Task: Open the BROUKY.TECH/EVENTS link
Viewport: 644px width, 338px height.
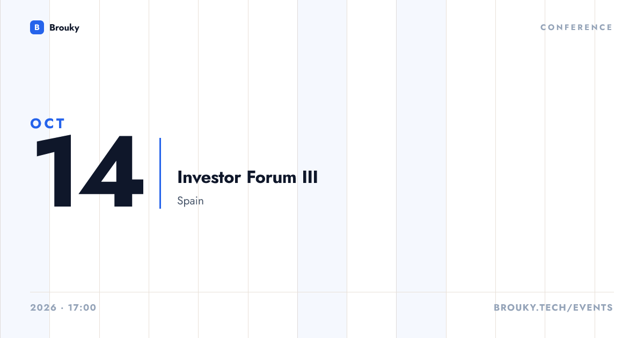Action: click(x=553, y=307)
